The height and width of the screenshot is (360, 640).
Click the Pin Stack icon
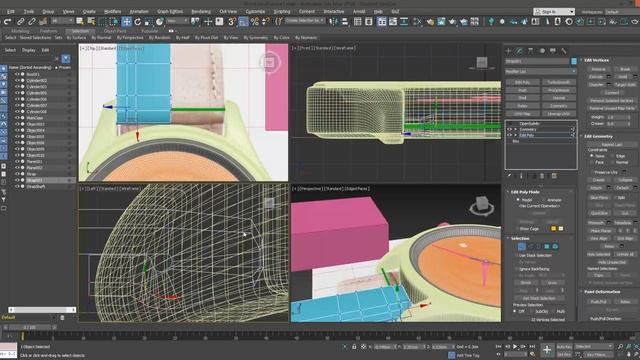509,176
